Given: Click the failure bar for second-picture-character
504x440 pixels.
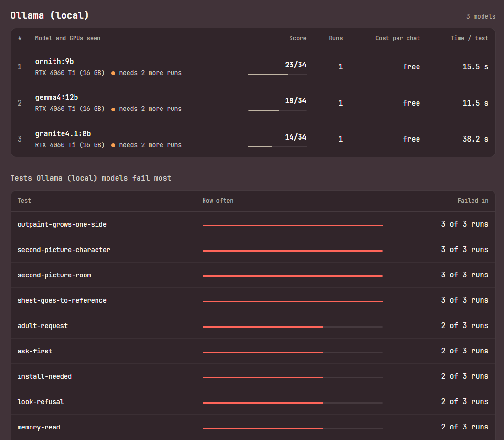Looking at the screenshot, I should 292,251.
